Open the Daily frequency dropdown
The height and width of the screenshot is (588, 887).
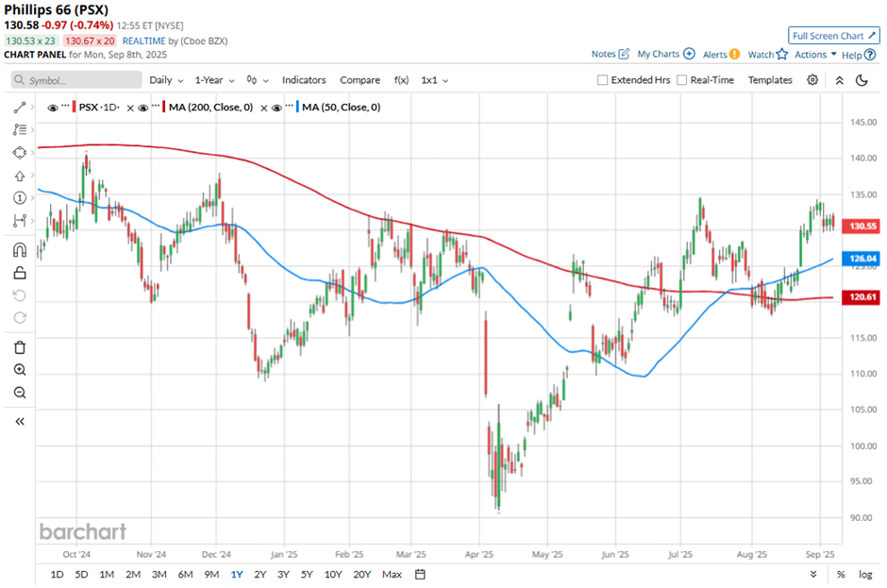tap(165, 80)
